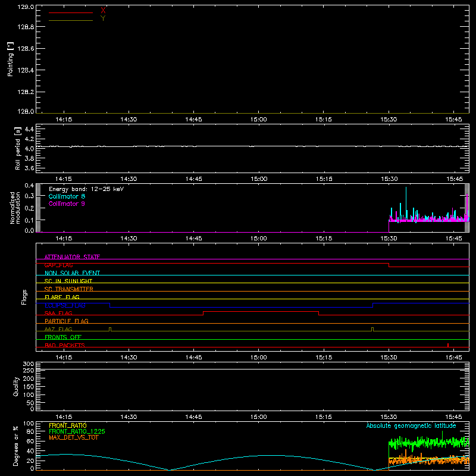This screenshot has width=476, height=476.
Task: Click '128.6' on the Pointing axis
Action: [x=26, y=49]
